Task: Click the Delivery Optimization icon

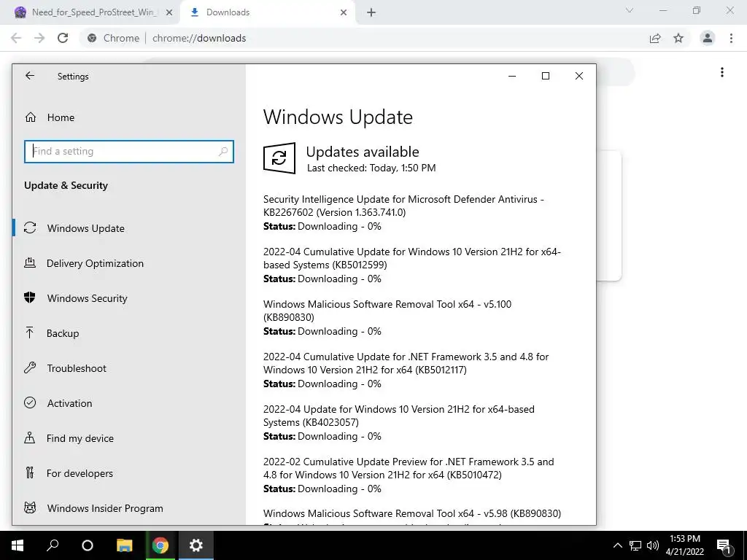Action: 30,262
